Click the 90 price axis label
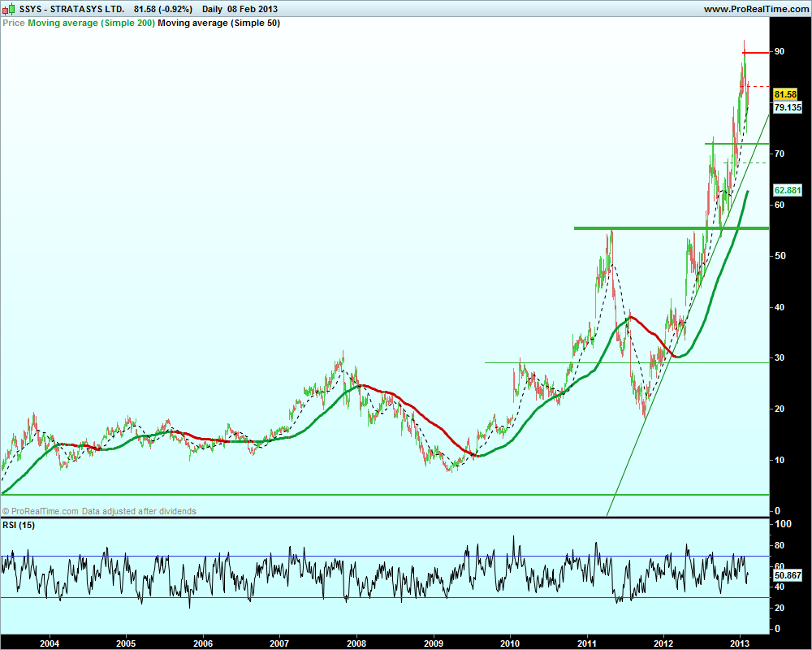Screen dimensions: 812x650 pos(780,51)
